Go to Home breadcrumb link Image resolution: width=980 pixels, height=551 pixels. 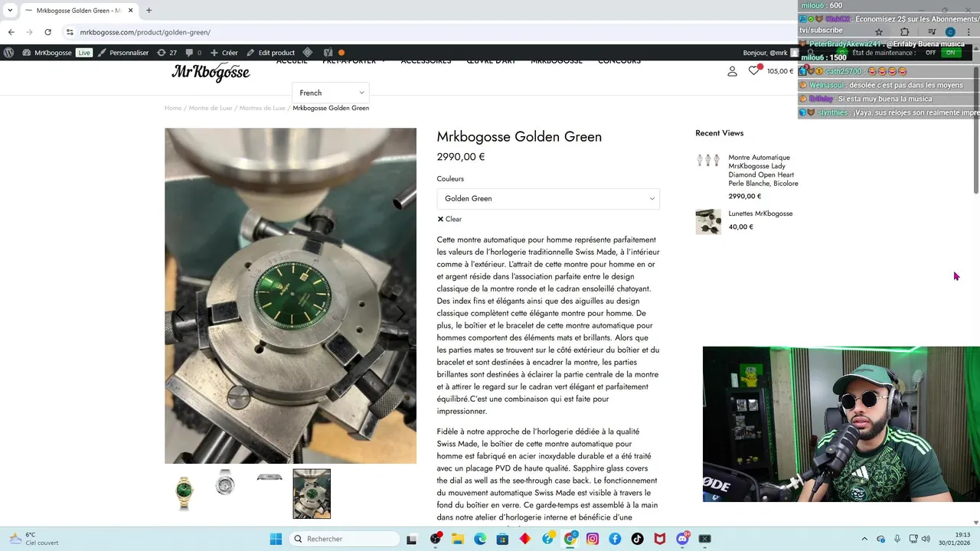(x=173, y=108)
